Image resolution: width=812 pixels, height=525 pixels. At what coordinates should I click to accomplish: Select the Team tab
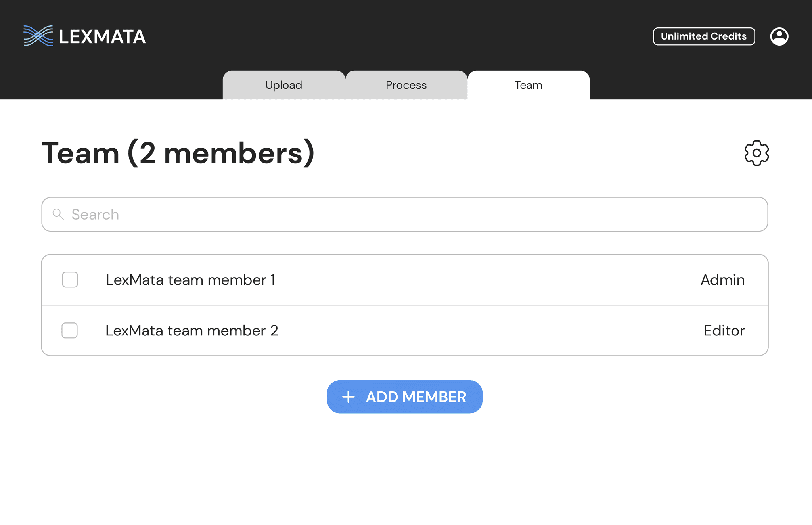point(528,85)
